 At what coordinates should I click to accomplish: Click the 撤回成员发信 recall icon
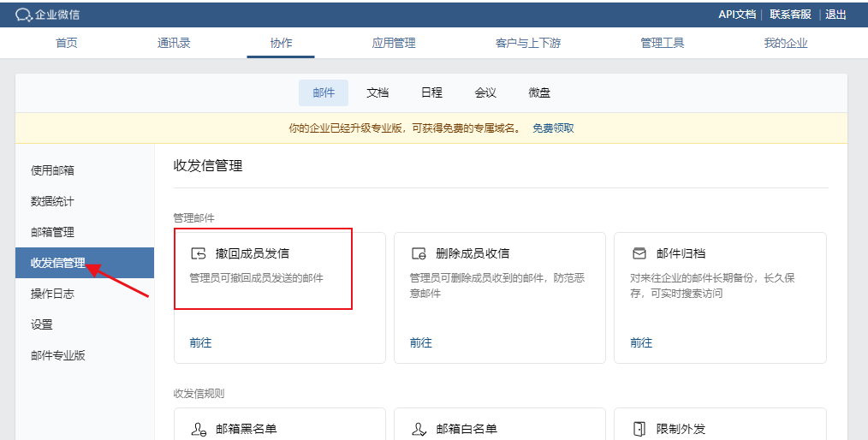click(199, 253)
